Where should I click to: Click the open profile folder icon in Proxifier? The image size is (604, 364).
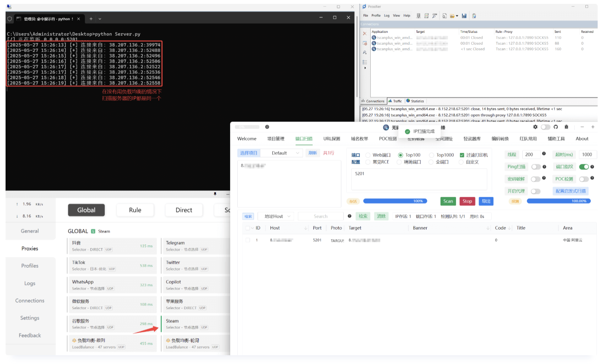[452, 16]
